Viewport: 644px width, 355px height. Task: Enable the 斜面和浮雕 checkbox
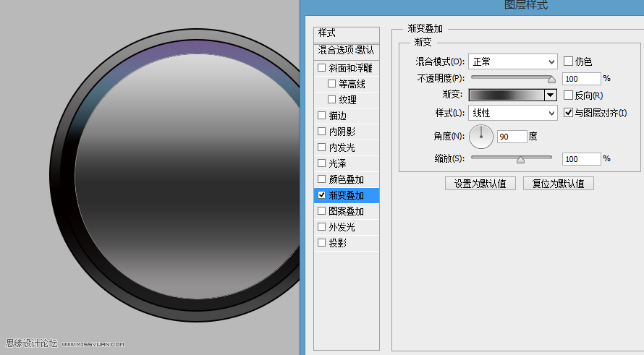pyautogui.click(x=321, y=68)
